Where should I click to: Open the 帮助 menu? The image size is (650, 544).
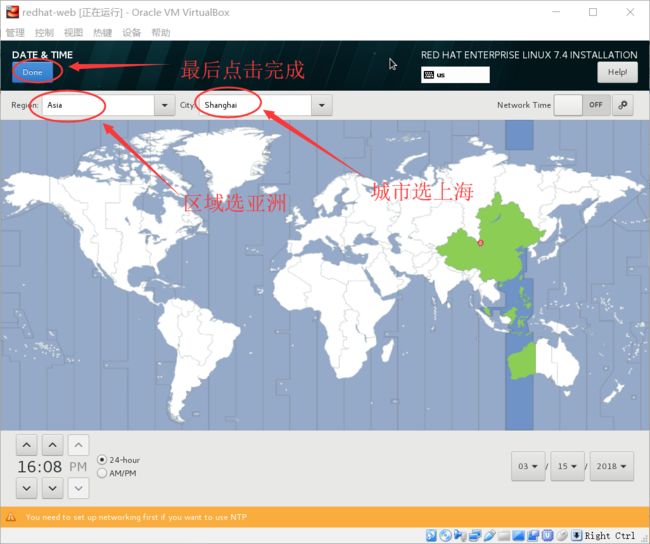[x=161, y=33]
